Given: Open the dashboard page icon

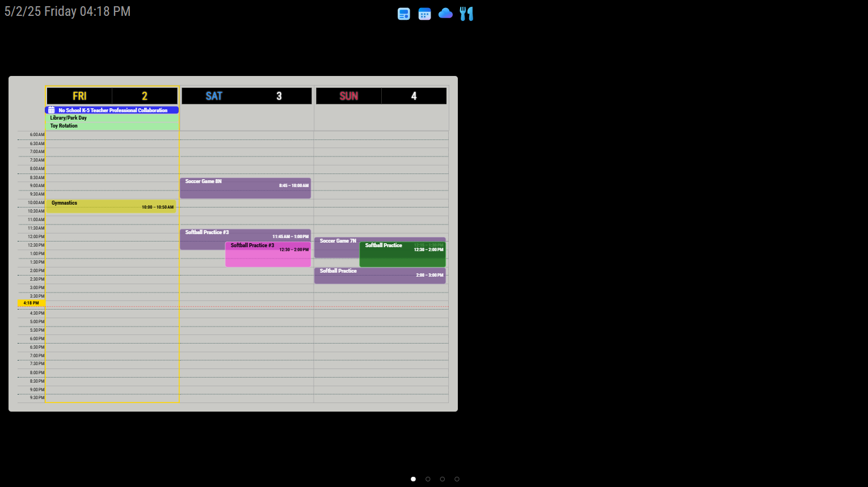Looking at the screenshot, I should tap(404, 14).
